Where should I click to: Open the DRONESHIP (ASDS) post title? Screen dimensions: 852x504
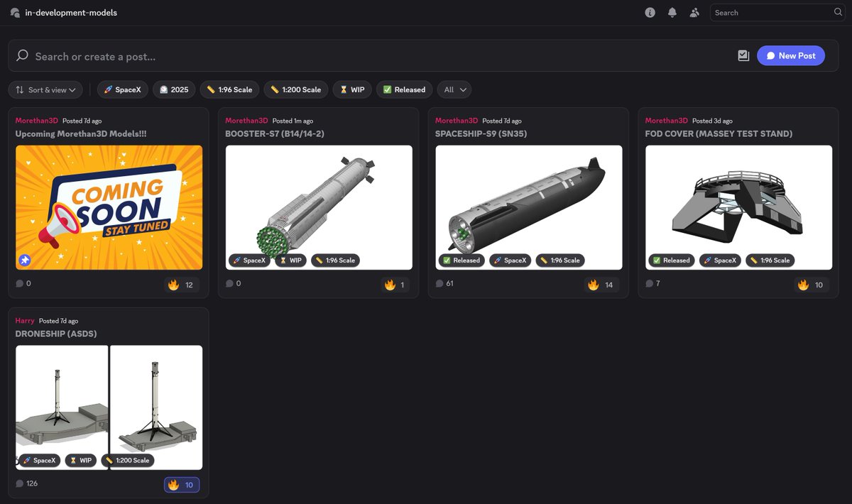coord(56,334)
